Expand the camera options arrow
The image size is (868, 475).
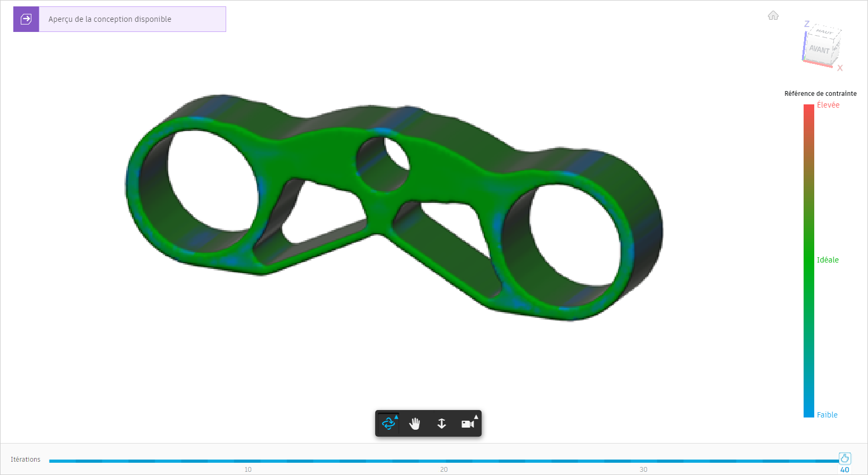[476, 416]
